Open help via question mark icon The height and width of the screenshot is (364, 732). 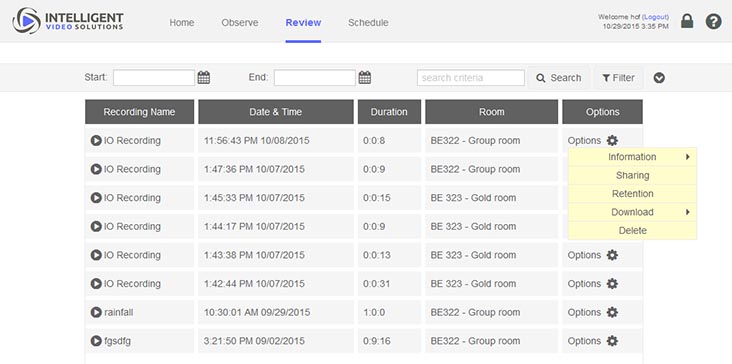pyautogui.click(x=713, y=21)
